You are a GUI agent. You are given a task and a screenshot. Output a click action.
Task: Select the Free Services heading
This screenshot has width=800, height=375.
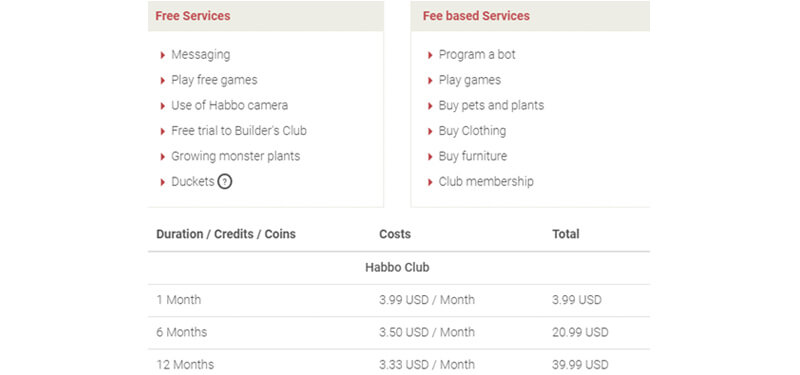tap(193, 16)
